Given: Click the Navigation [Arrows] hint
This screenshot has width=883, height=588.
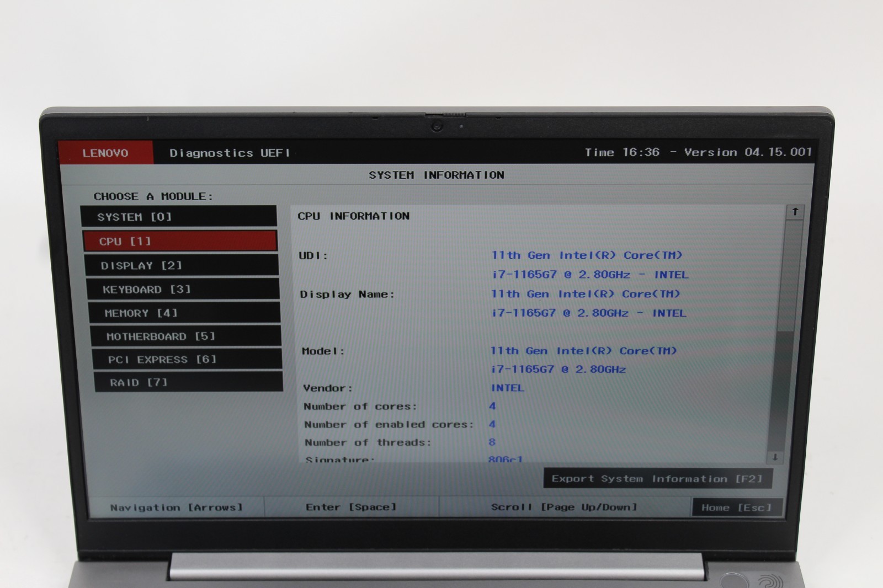Looking at the screenshot, I should coord(176,507).
